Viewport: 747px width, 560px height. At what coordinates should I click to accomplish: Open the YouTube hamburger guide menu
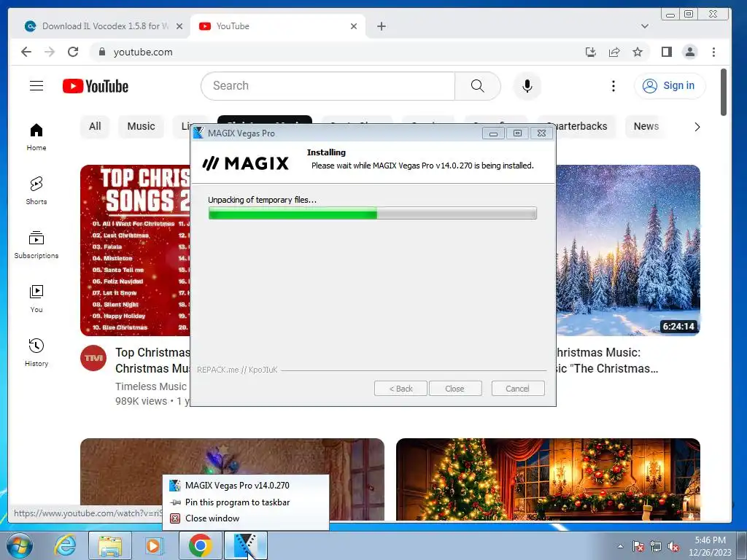coord(36,86)
